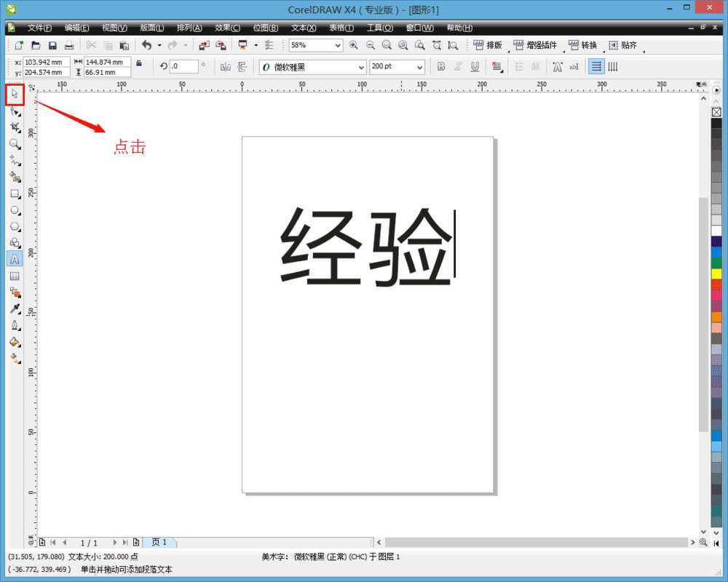Screen dimensions: 728x582
Task: Switch text to vertical orientation
Action: 614,66
